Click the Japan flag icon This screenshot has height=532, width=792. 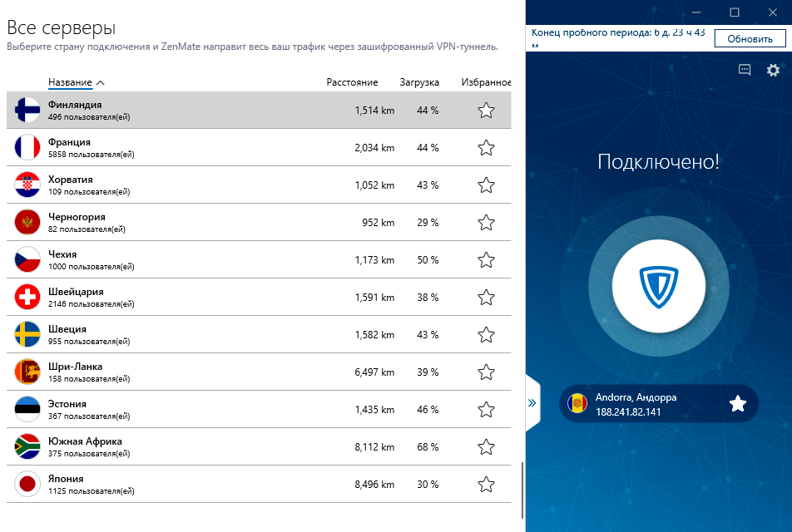pos(27,484)
